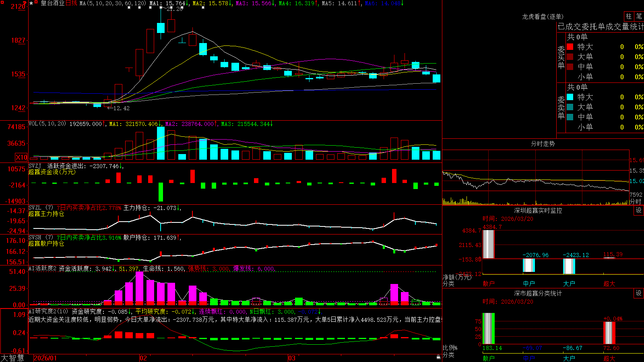Click the SVZJ indicator name
Screen dimensions: 644x362
[35, 166]
